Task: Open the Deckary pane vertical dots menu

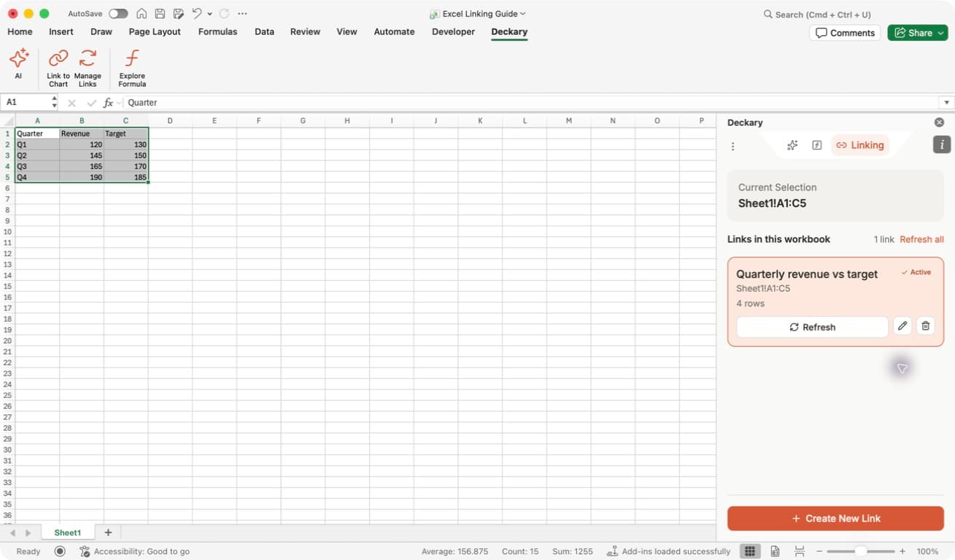Action: 732,146
